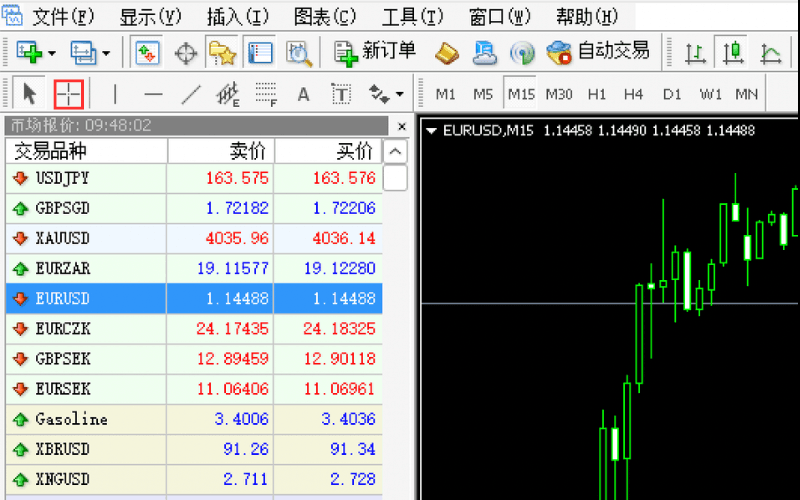Select the highlighted EURUSD row
The image size is (800, 500).
pyautogui.click(x=194, y=298)
